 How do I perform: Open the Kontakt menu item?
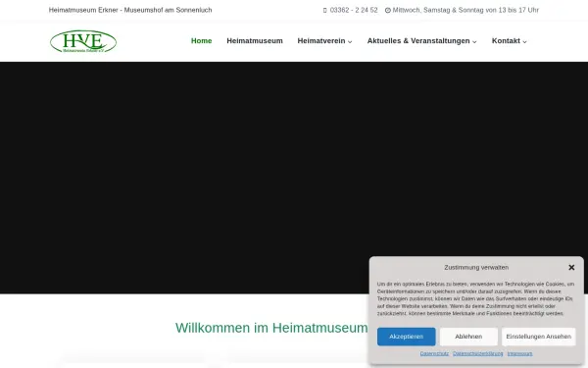tap(506, 41)
